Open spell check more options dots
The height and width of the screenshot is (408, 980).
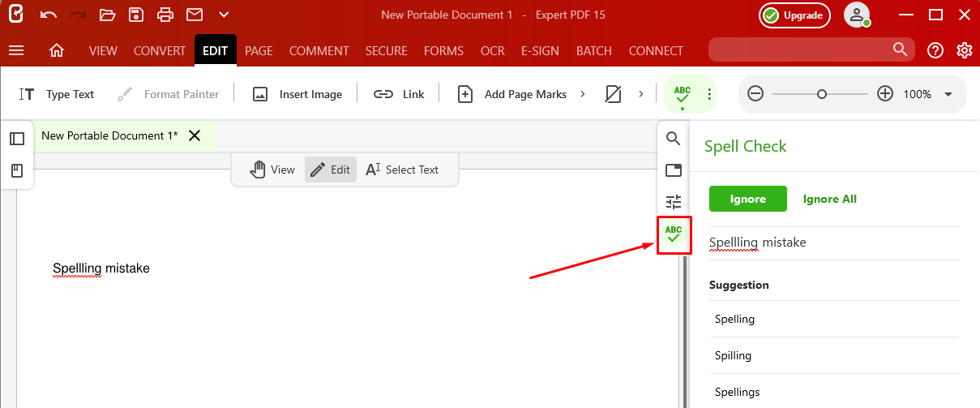click(x=709, y=94)
